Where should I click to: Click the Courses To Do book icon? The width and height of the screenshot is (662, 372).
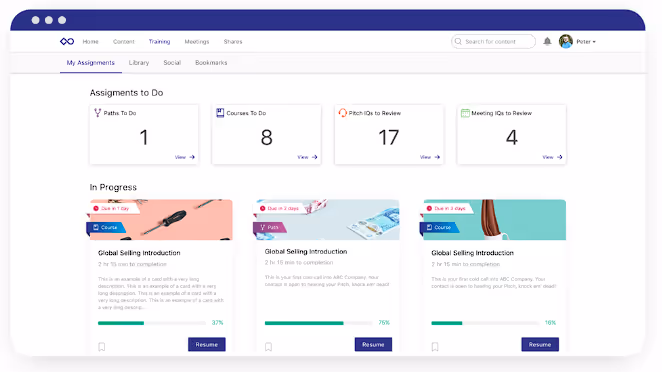click(x=220, y=113)
